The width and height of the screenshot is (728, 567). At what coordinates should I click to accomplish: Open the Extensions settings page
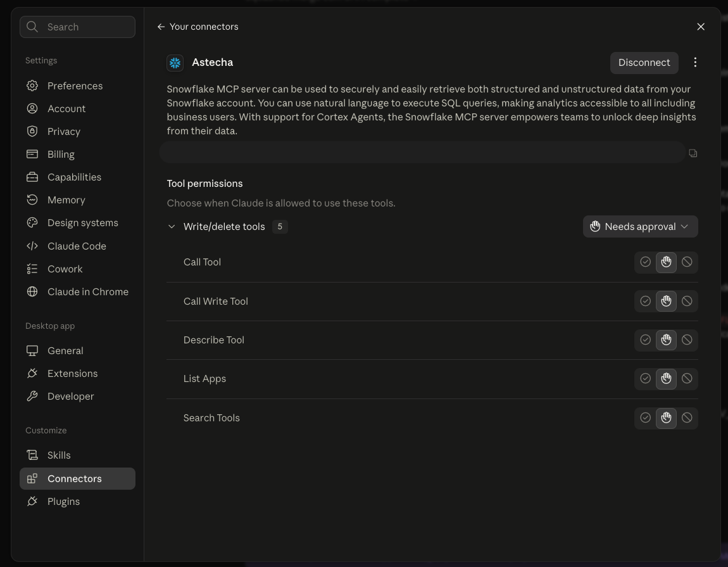(x=77, y=373)
